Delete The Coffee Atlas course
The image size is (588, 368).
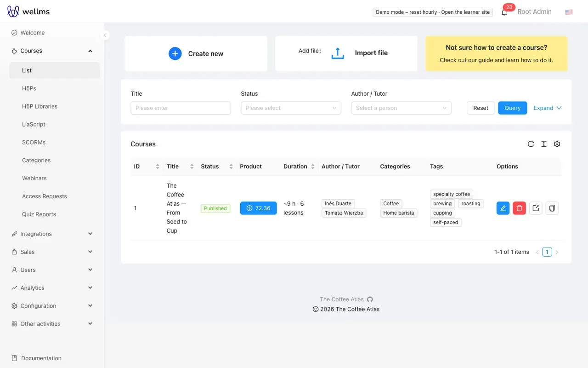point(519,208)
